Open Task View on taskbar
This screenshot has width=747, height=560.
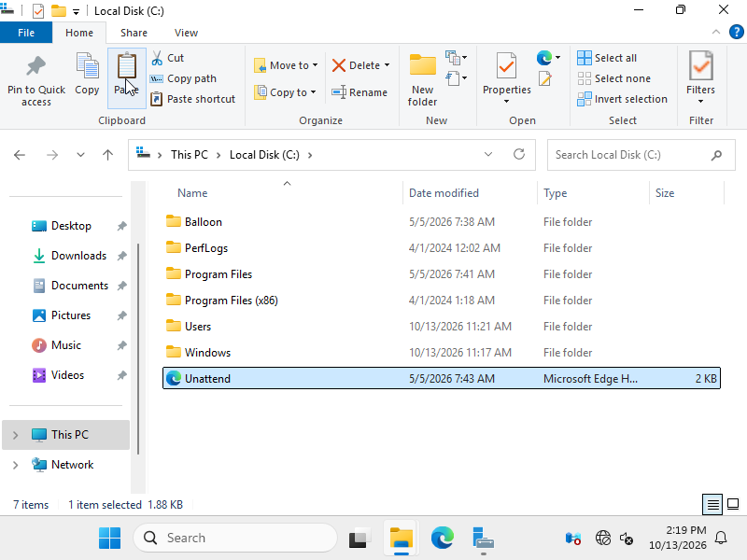pyautogui.click(x=360, y=539)
